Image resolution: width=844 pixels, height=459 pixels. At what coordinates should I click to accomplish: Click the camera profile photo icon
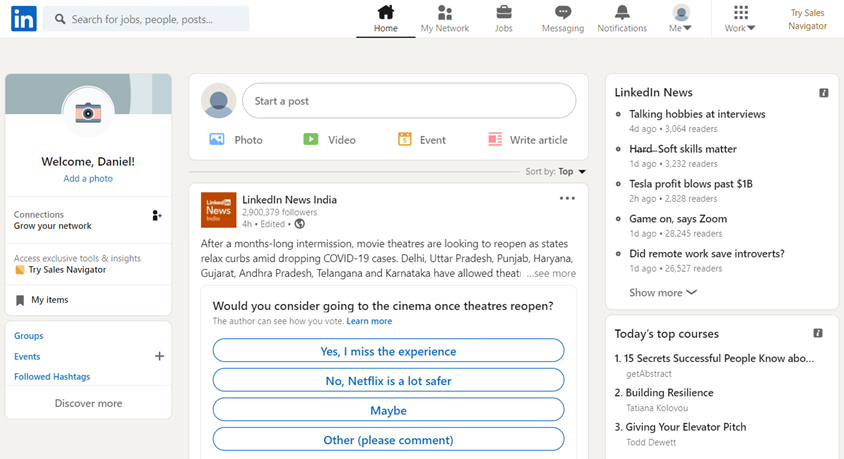coord(88,113)
